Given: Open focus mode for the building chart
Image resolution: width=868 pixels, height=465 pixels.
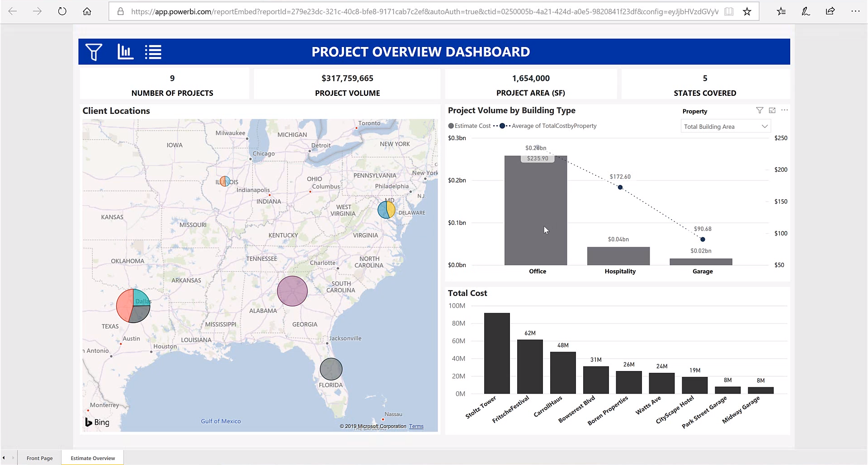Looking at the screenshot, I should [x=772, y=110].
